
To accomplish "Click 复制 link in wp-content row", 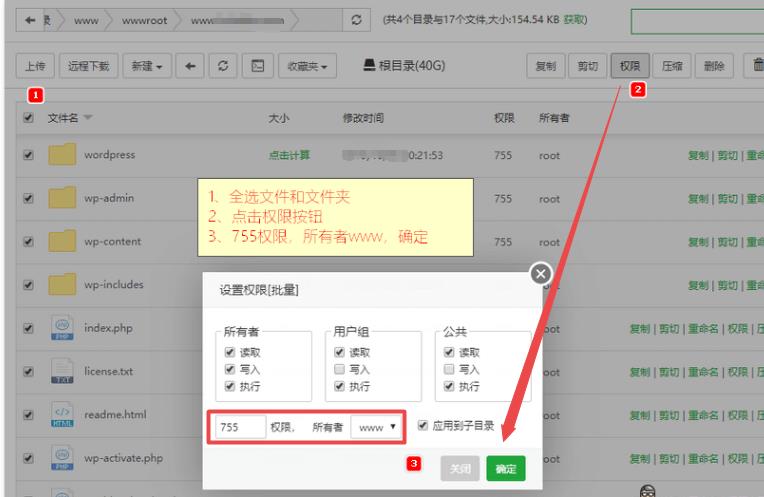I will pos(698,242).
